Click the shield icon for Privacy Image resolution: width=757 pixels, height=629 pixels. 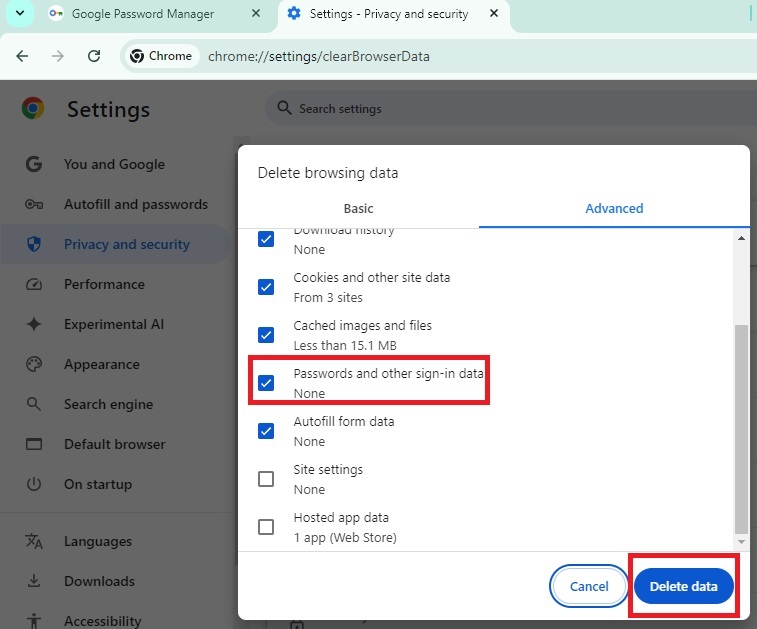click(34, 244)
